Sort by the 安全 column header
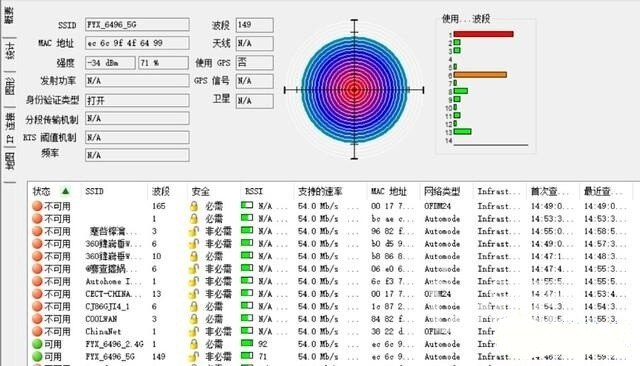The height and width of the screenshot is (366, 640). [200, 191]
